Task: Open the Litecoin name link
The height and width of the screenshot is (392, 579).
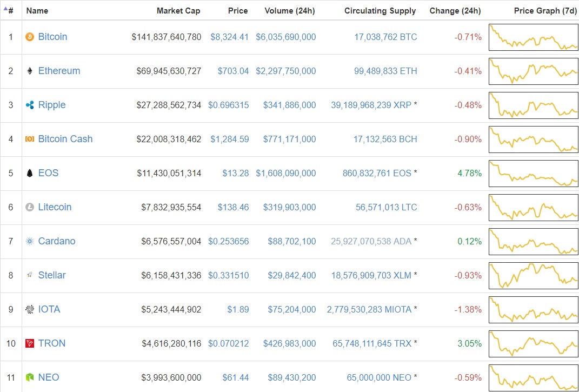Action: point(55,207)
